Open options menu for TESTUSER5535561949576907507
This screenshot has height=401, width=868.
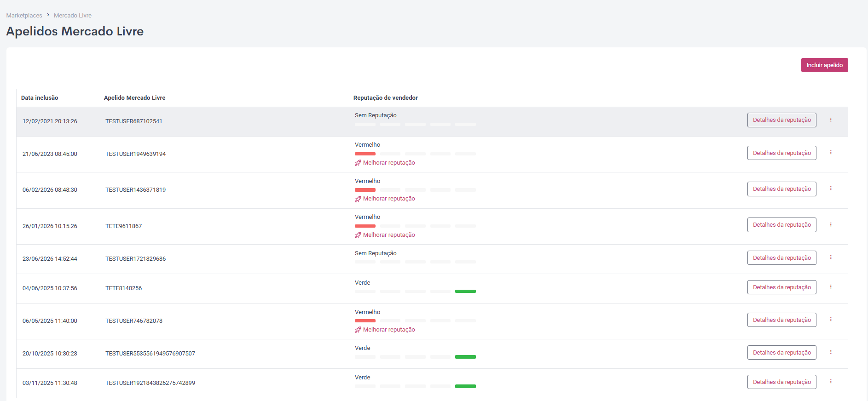click(831, 352)
